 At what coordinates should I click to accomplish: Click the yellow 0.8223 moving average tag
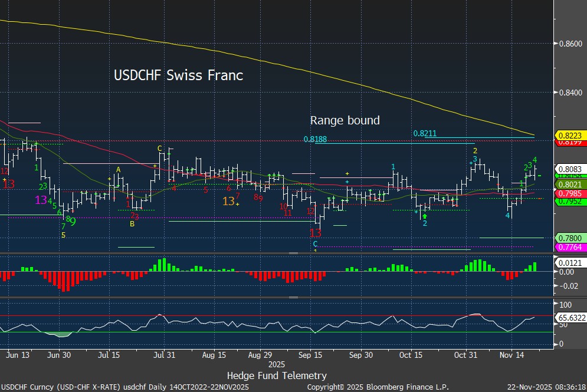point(569,135)
